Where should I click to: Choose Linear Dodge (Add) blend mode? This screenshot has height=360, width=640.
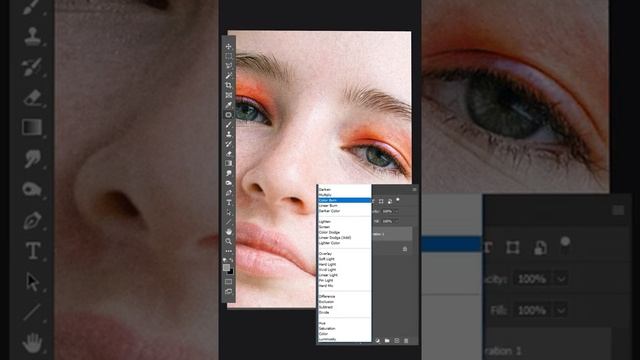[335, 238]
